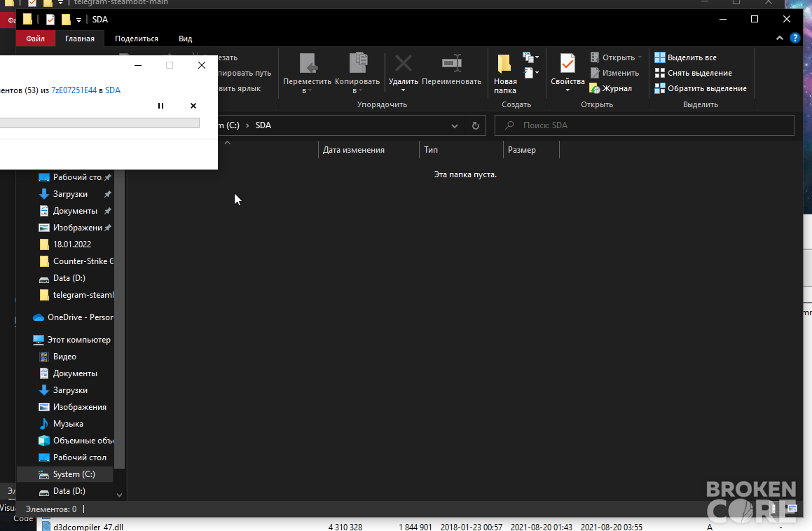This screenshot has width=812, height=531.
Task: Cancel the copy operation with the small X
Action: 193,106
